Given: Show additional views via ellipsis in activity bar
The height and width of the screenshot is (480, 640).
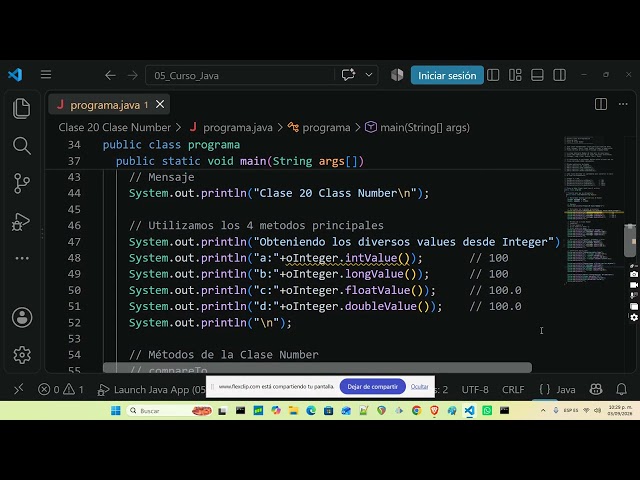Looking at the screenshot, I should [x=22, y=258].
